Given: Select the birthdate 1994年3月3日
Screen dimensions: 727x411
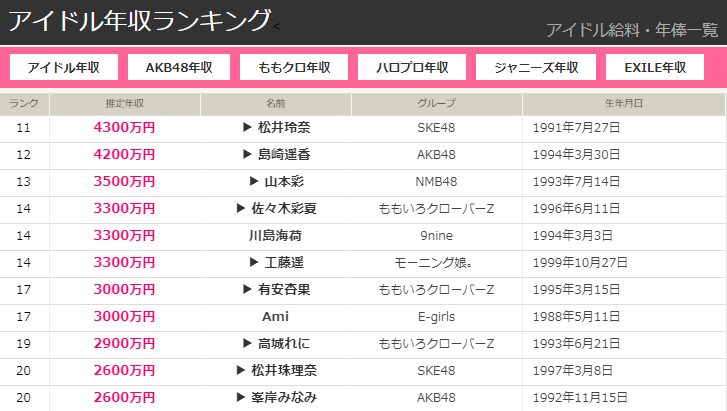Looking at the screenshot, I should tap(573, 236).
